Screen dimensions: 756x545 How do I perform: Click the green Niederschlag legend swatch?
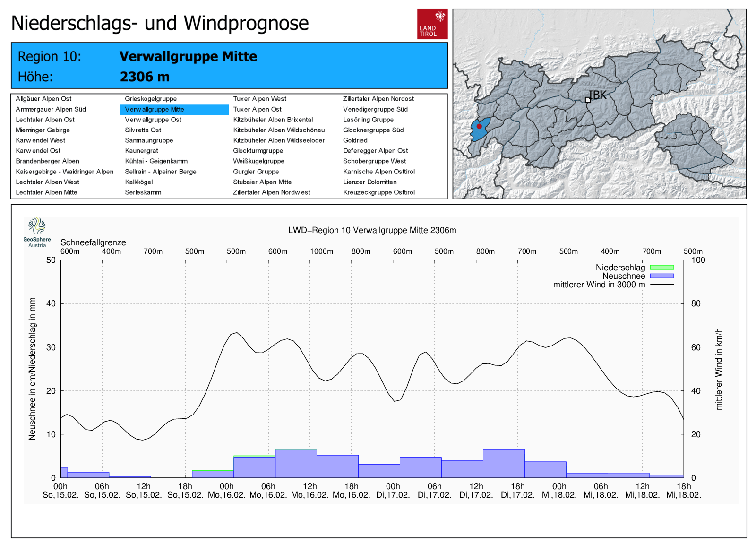tap(661, 268)
